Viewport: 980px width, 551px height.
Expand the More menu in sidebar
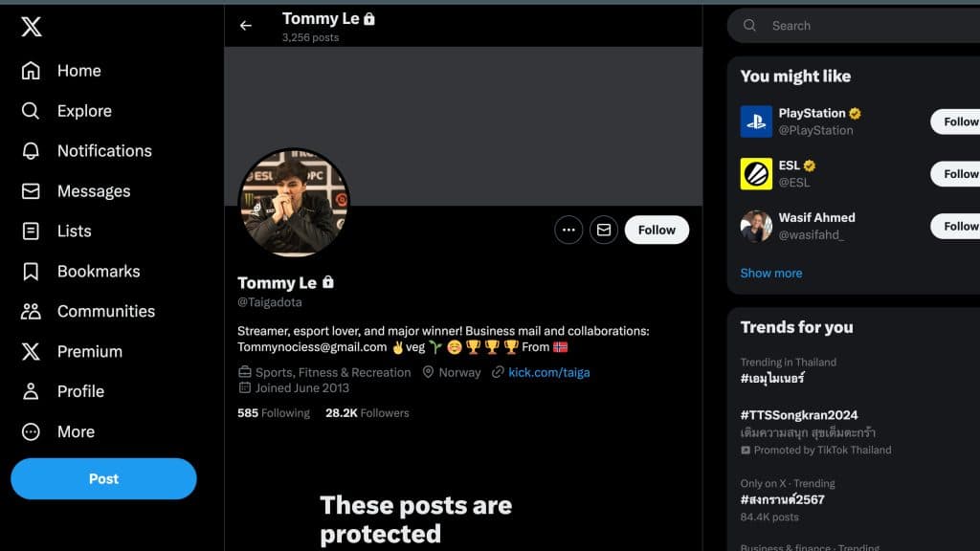tap(57, 431)
